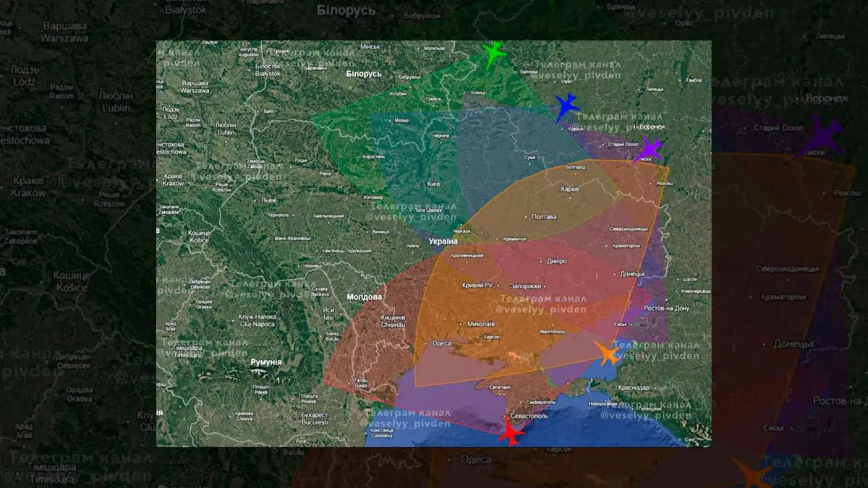Select the Румунія country label
The width and height of the screenshot is (868, 488).
266,361
